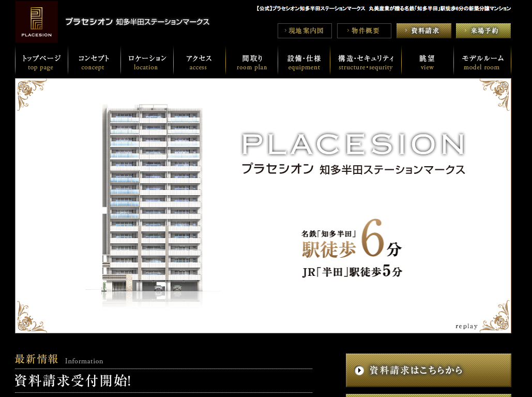Viewport: 532px width, 397px height.
Task: Click the PLACESION logo icon
Action: (x=36, y=22)
